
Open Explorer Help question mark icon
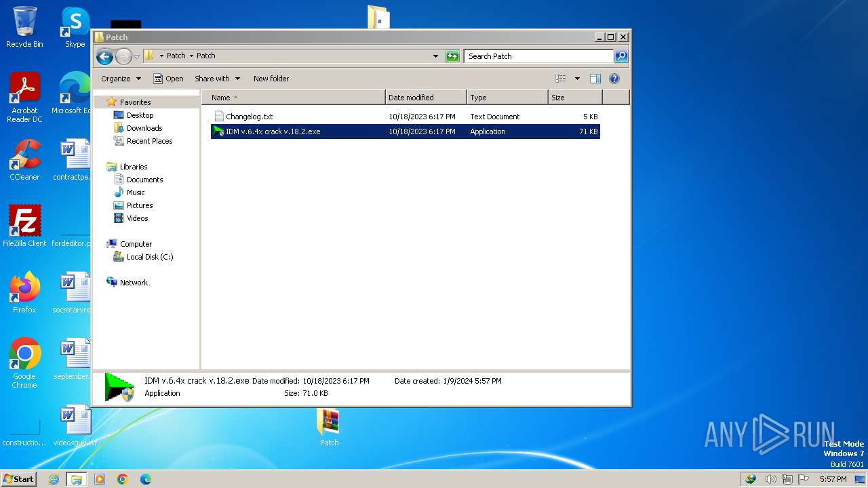(614, 79)
